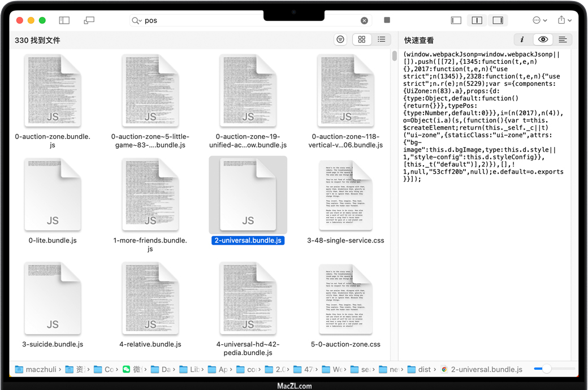Screen dimensions: 588x390
Task: Open the filter options icon
Action: [x=340, y=40]
